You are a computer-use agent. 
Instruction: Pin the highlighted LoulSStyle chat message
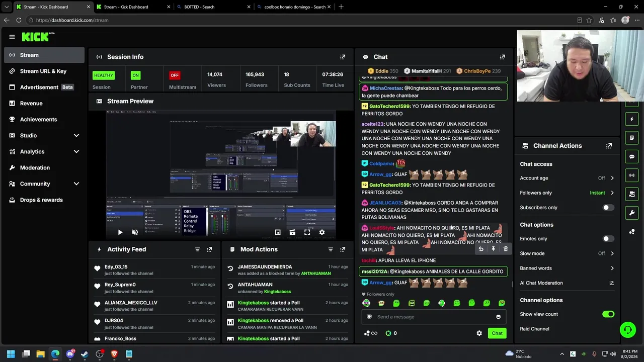(493, 249)
